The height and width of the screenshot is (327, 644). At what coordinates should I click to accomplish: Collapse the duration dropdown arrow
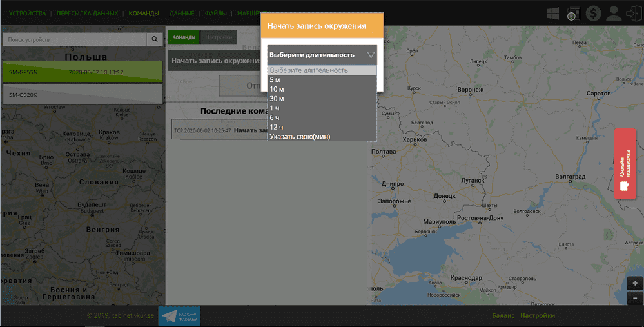pos(370,55)
